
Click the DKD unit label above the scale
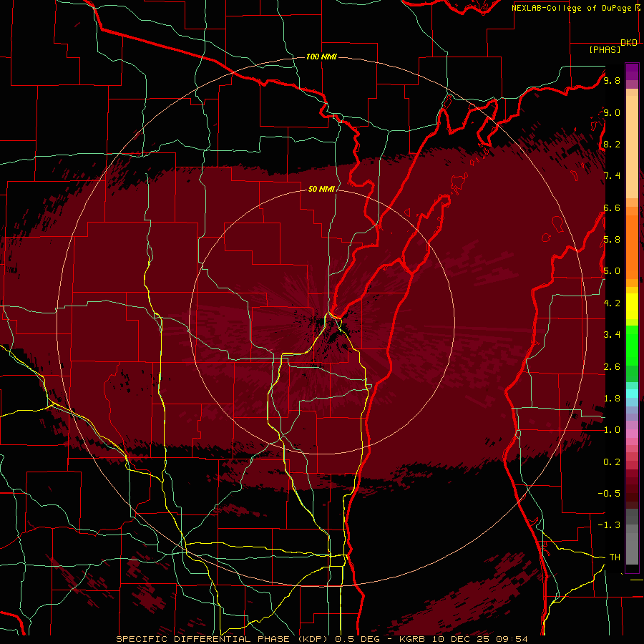point(629,43)
